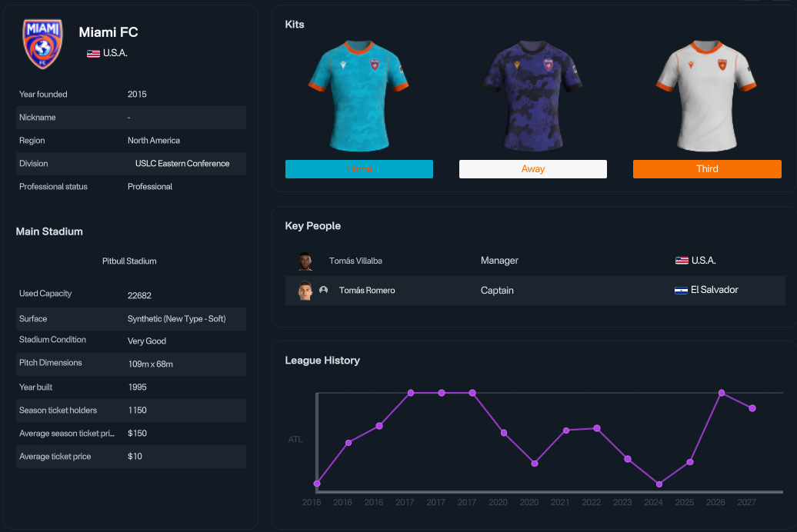Click the U.S.A. flag under club name
This screenshot has width=797, height=532.
(93, 53)
